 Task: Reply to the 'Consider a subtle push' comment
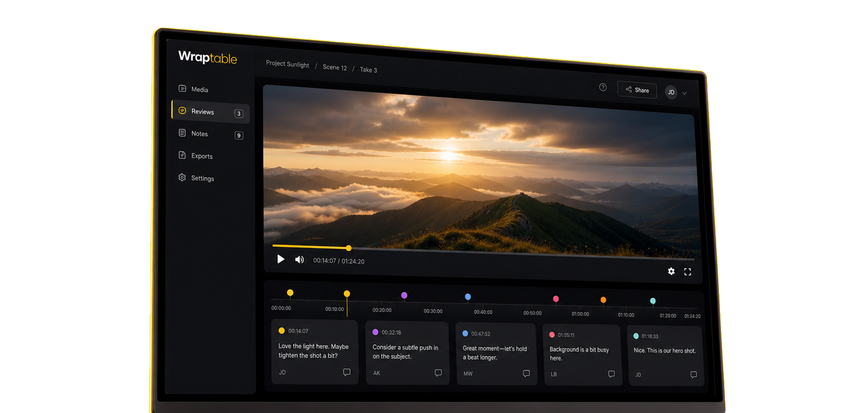point(438,373)
